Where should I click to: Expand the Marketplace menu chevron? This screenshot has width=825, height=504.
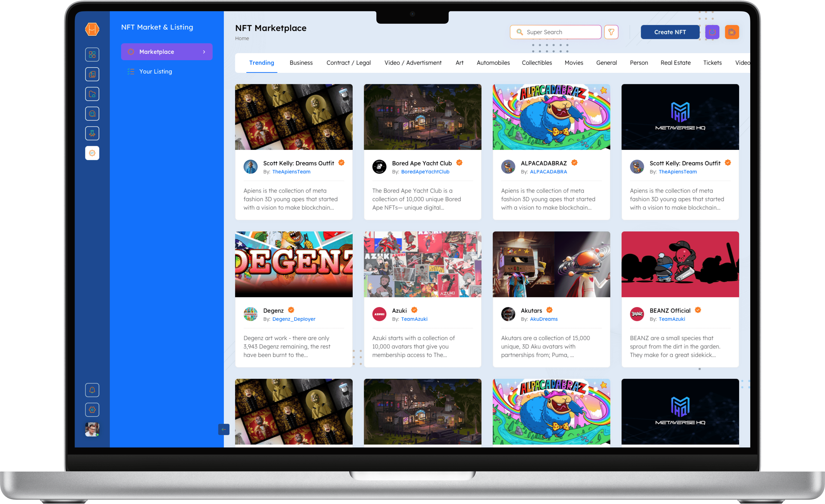(x=204, y=52)
